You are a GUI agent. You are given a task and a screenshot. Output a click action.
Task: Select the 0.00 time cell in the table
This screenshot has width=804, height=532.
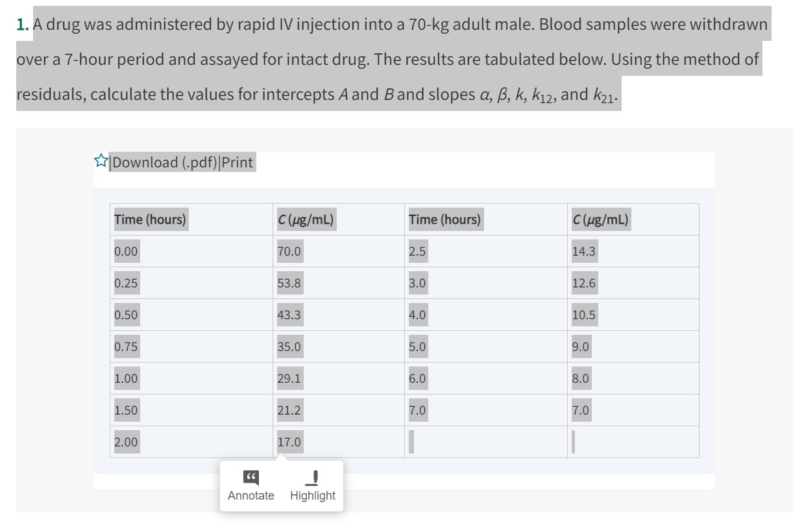(x=125, y=251)
